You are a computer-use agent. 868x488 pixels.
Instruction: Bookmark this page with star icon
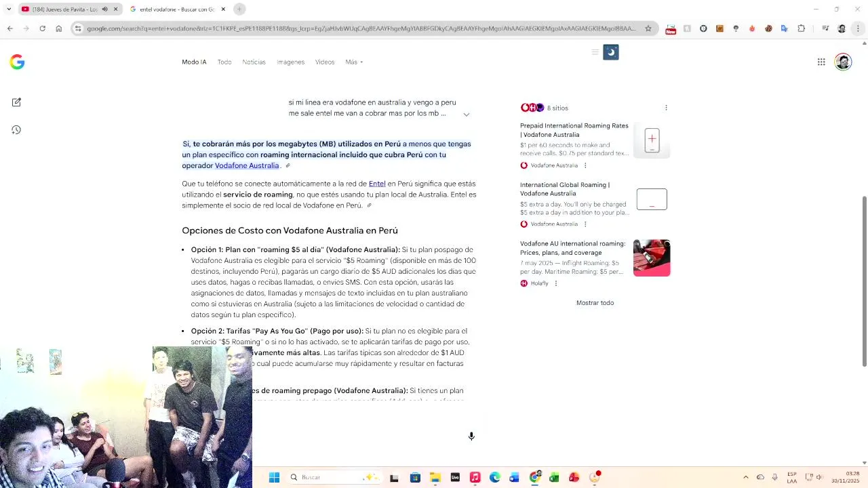pos(648,28)
